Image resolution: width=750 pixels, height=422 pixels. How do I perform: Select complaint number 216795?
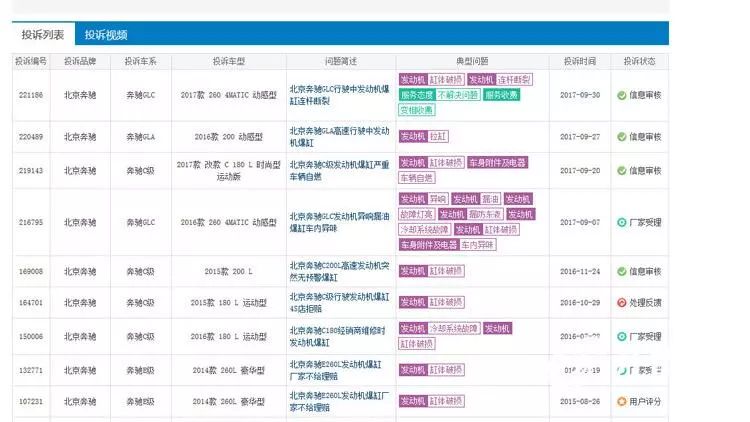[31, 222]
